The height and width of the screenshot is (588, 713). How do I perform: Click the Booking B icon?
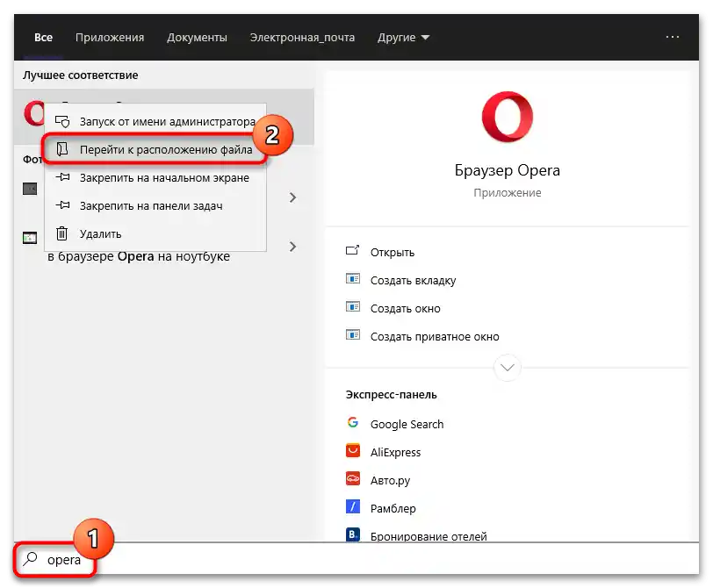(353, 534)
